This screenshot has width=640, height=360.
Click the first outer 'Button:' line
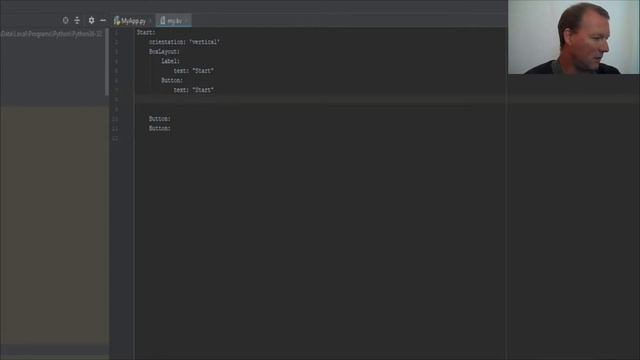pos(160,119)
